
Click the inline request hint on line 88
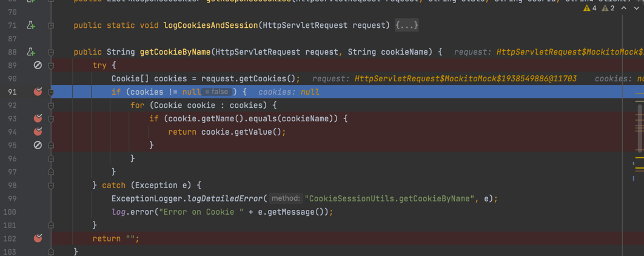[549, 52]
